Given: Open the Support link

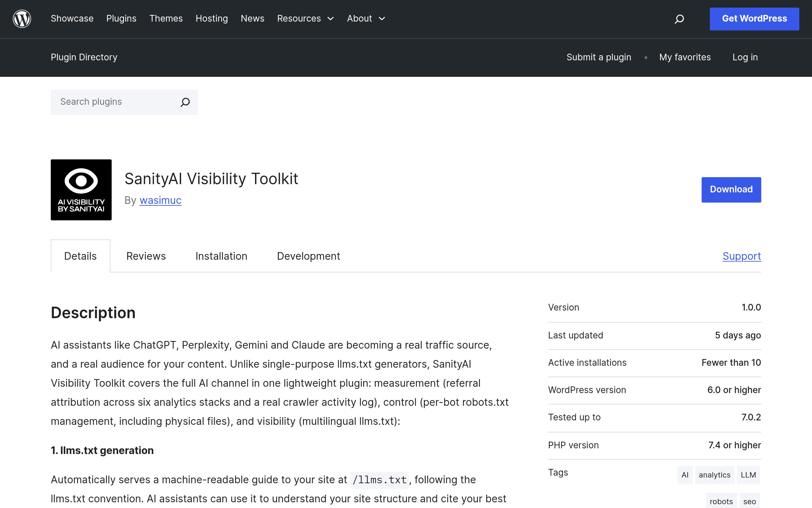Looking at the screenshot, I should pyautogui.click(x=742, y=256).
